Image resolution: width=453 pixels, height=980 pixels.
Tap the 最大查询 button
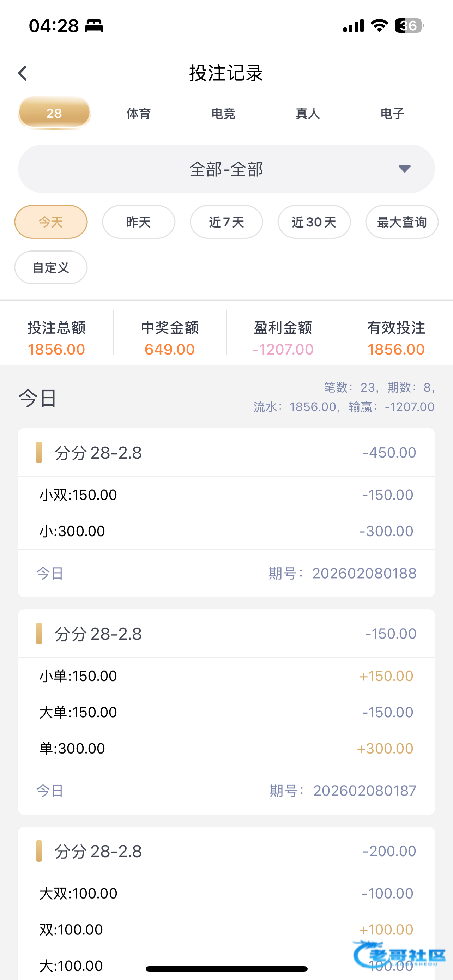401,222
